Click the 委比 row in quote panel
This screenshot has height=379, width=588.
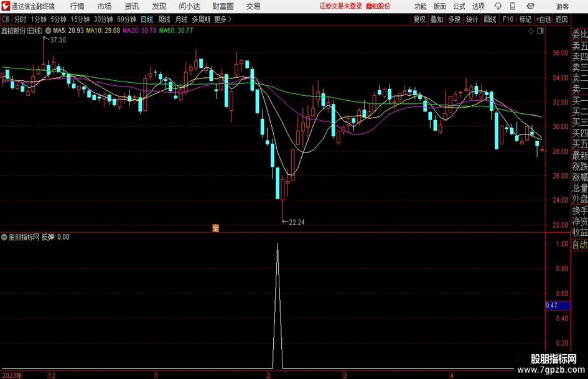tap(579, 34)
